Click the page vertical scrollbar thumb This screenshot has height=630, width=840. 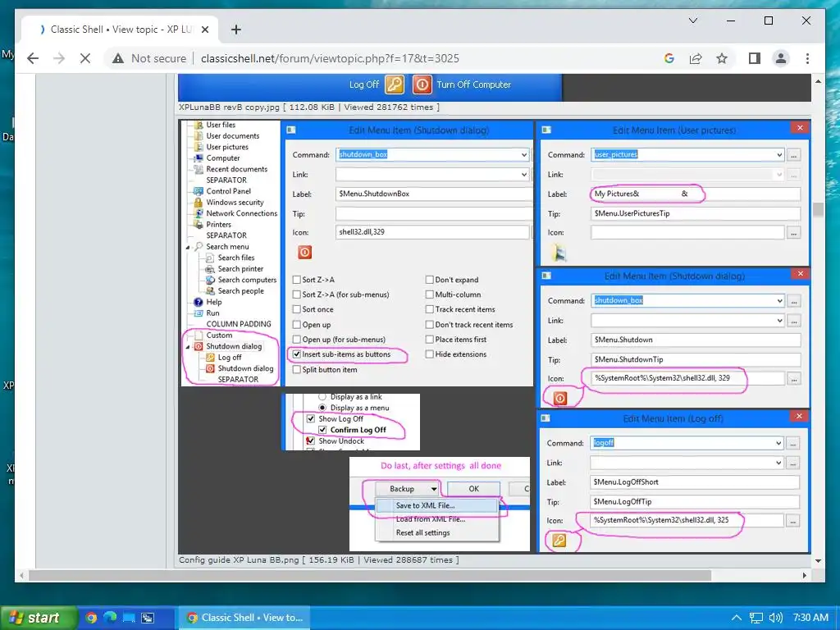point(818,209)
